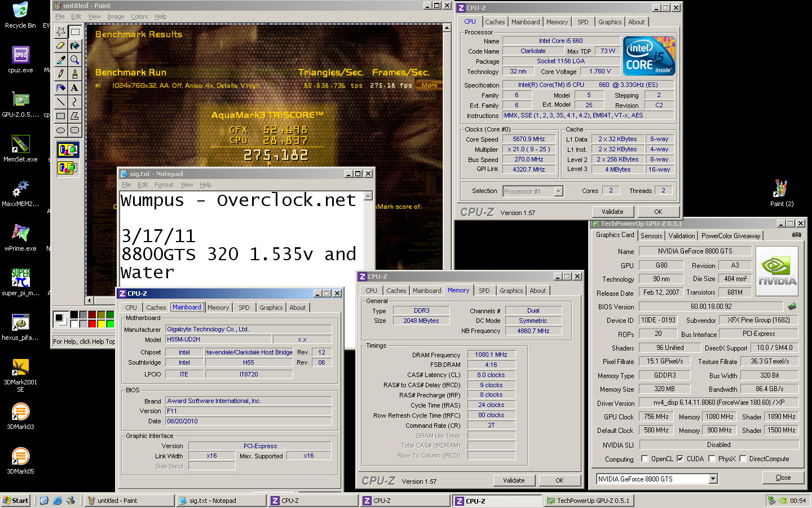The height and width of the screenshot is (508, 812).
Task: Click Validate in the CPU-Z Memory window
Action: coord(514,480)
